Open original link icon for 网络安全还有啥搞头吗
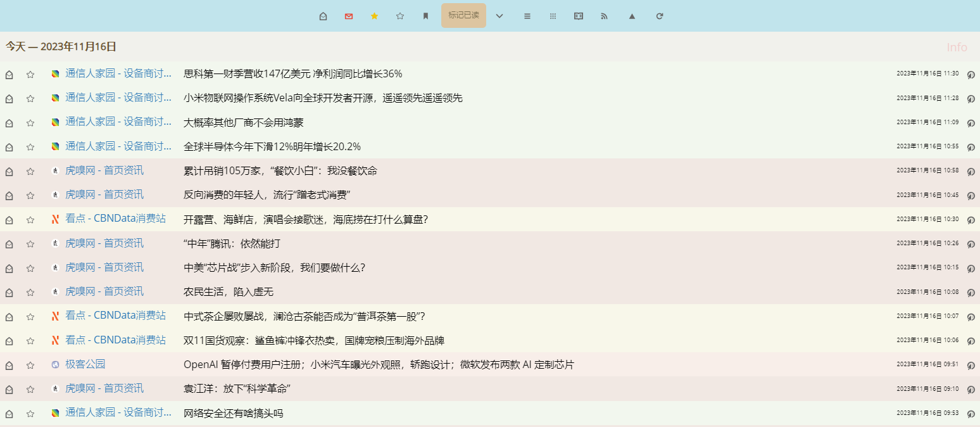 click(x=971, y=414)
